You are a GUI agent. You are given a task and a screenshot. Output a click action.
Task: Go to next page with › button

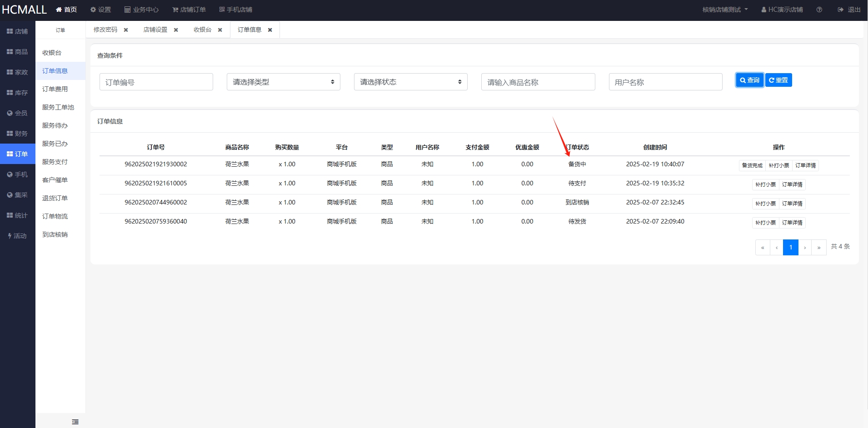point(805,248)
